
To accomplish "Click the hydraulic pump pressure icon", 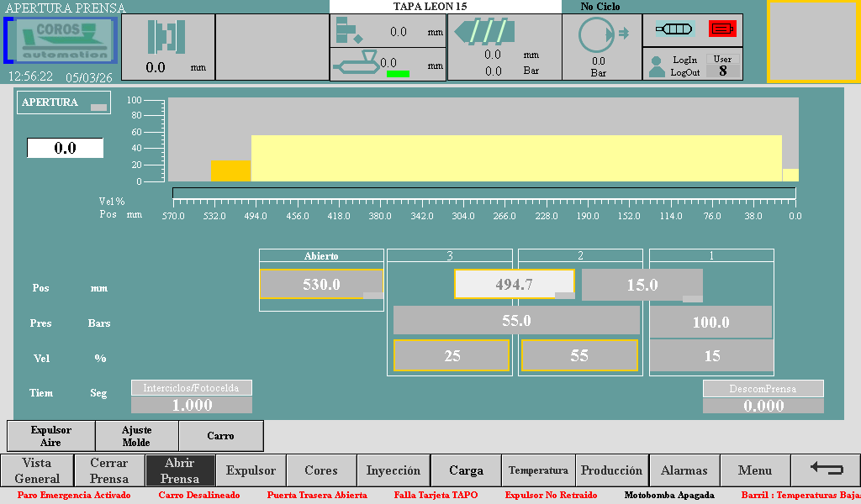I will 598,35.
